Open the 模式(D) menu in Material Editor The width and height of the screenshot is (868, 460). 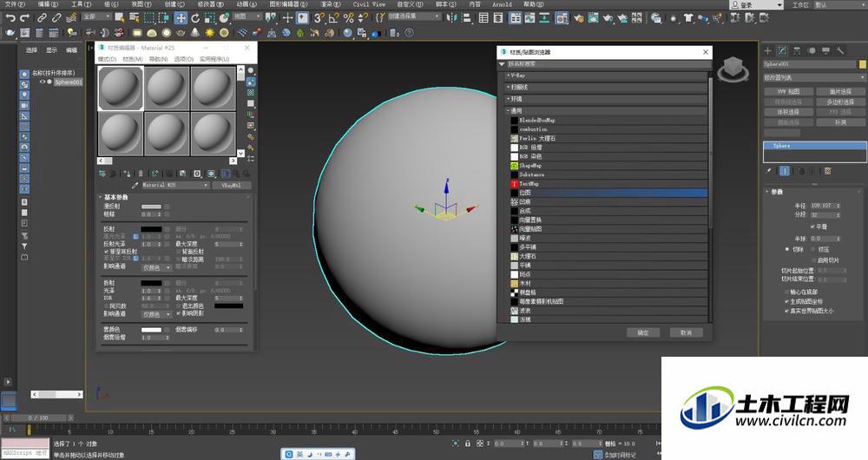point(107,59)
